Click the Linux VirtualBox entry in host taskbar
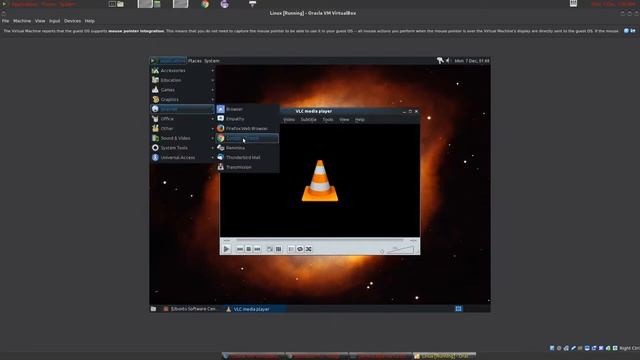 [444, 356]
